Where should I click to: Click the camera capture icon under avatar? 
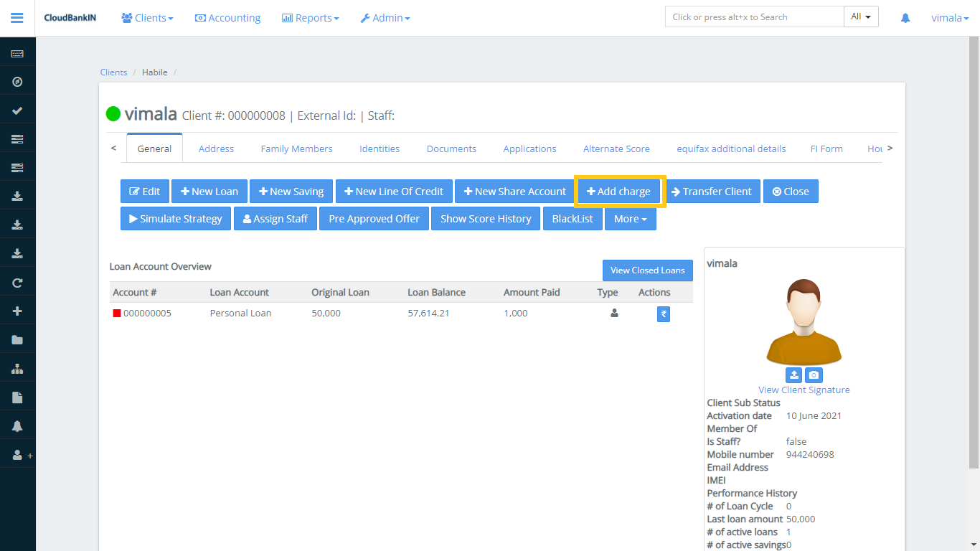coord(814,375)
